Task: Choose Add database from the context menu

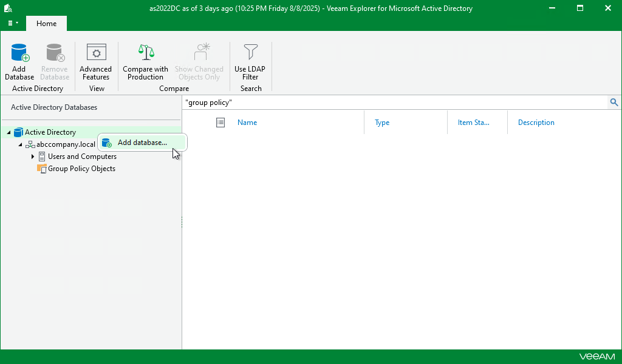Action: pyautogui.click(x=143, y=143)
